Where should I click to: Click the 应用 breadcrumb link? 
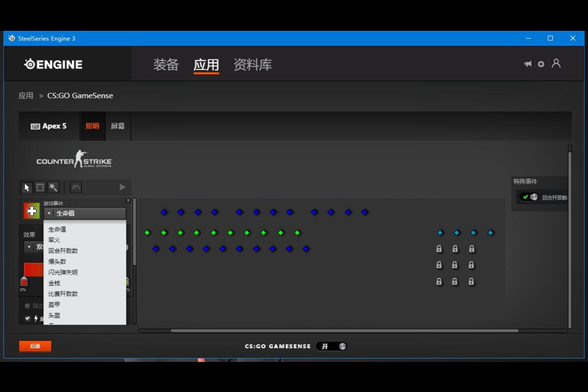coord(26,96)
